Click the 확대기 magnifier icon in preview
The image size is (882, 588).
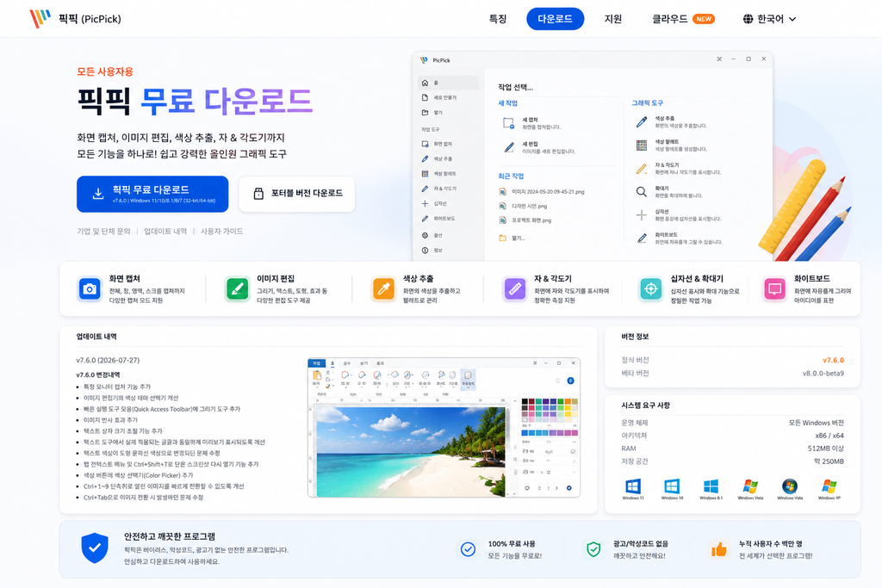pos(641,192)
